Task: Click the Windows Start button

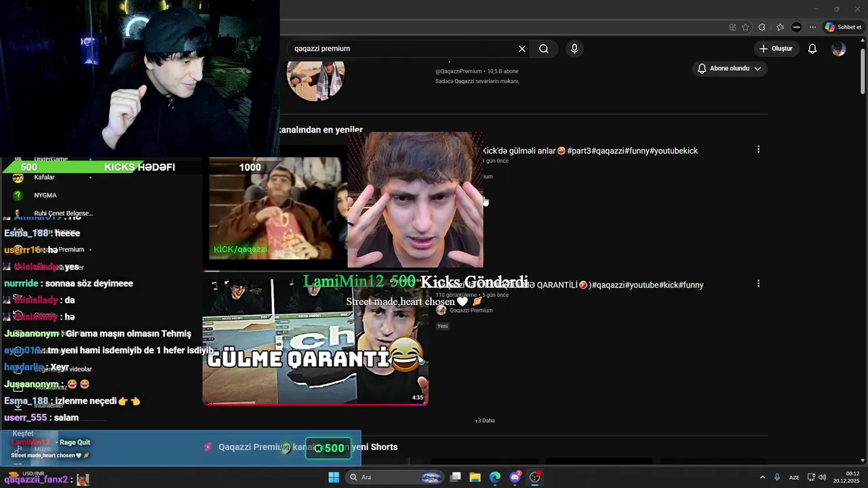Action: point(334,477)
